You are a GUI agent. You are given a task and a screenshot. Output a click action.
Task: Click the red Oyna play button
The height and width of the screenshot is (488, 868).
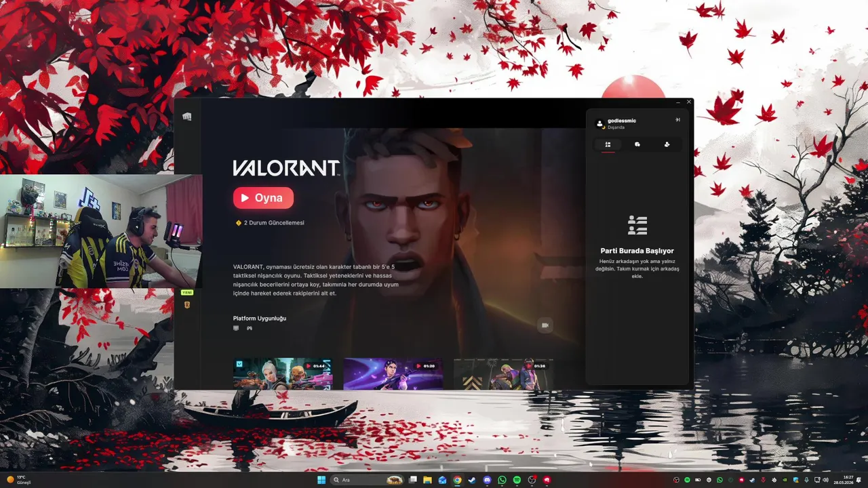pos(263,198)
